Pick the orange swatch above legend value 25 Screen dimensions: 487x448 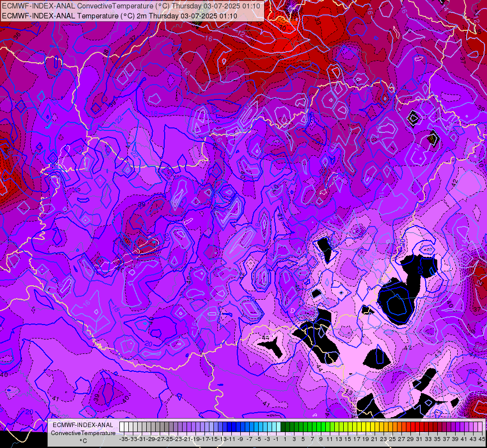click(390, 427)
